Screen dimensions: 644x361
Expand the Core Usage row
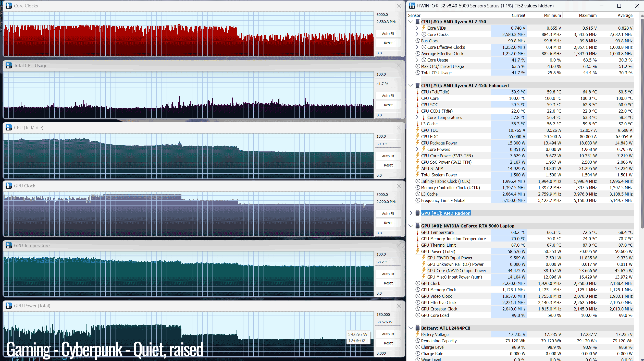[x=417, y=60]
